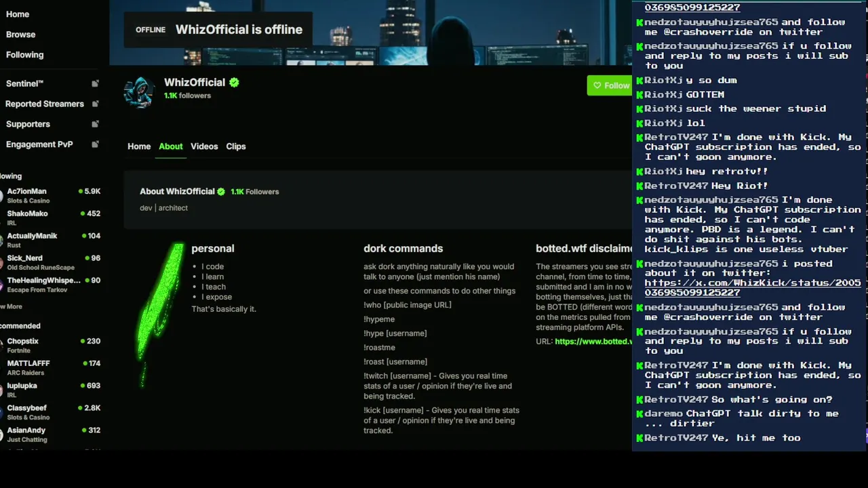Open Sick_Nerd Old School RuneScape stream
This screenshot has height=488, width=868.
pyautogui.click(x=52, y=262)
